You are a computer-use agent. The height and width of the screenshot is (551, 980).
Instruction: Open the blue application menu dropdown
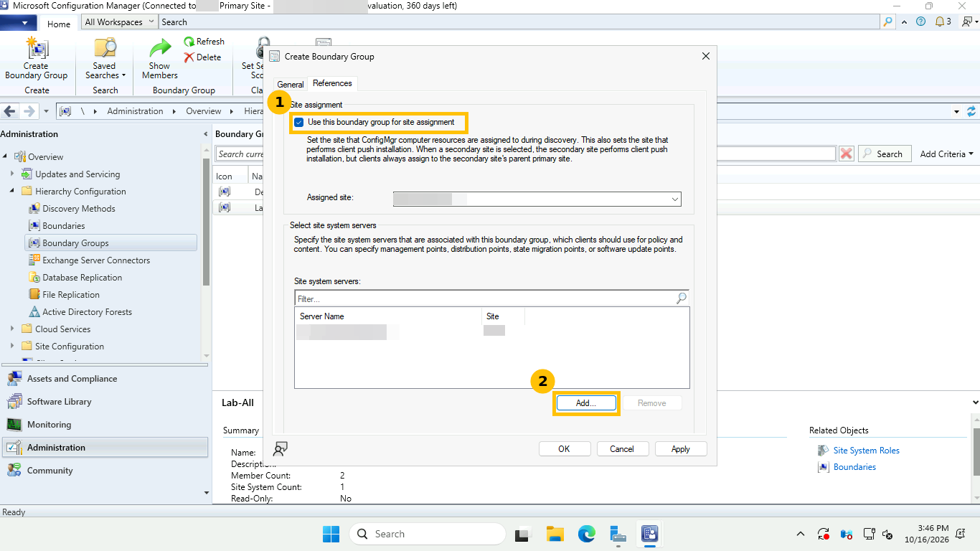(x=19, y=22)
